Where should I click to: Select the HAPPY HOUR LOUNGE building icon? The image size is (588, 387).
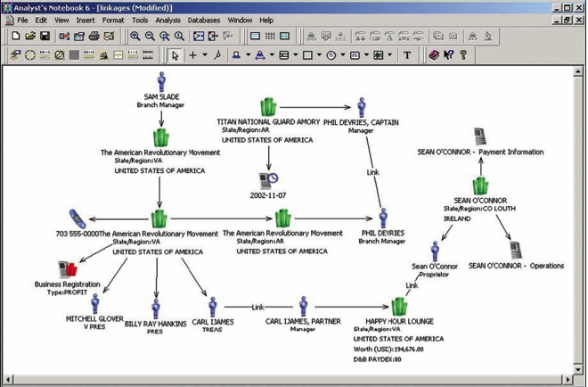click(x=400, y=306)
